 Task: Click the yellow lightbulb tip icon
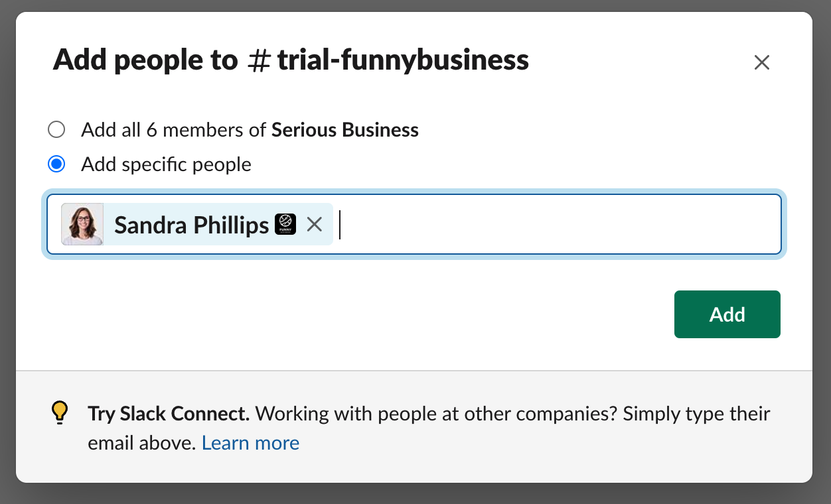[x=60, y=412]
